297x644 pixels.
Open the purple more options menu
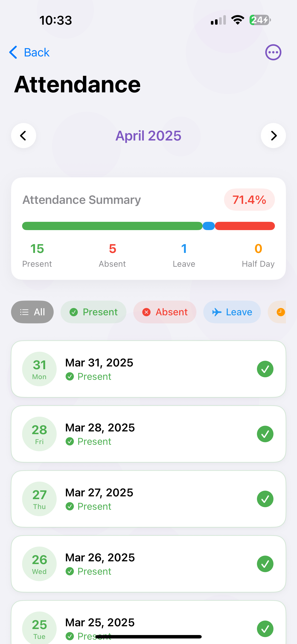tap(273, 52)
